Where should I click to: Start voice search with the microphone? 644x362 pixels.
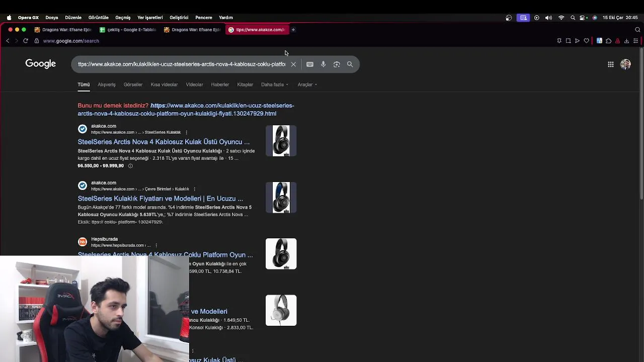[x=323, y=64]
